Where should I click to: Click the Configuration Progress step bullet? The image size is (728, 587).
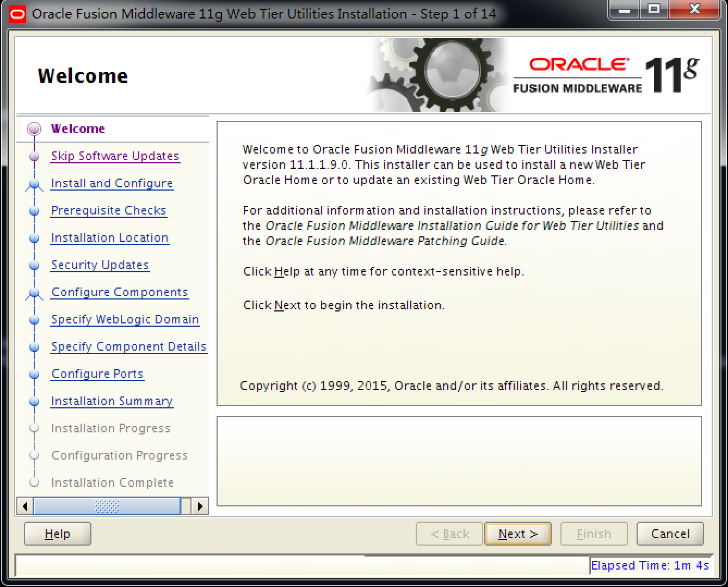pos(34,455)
